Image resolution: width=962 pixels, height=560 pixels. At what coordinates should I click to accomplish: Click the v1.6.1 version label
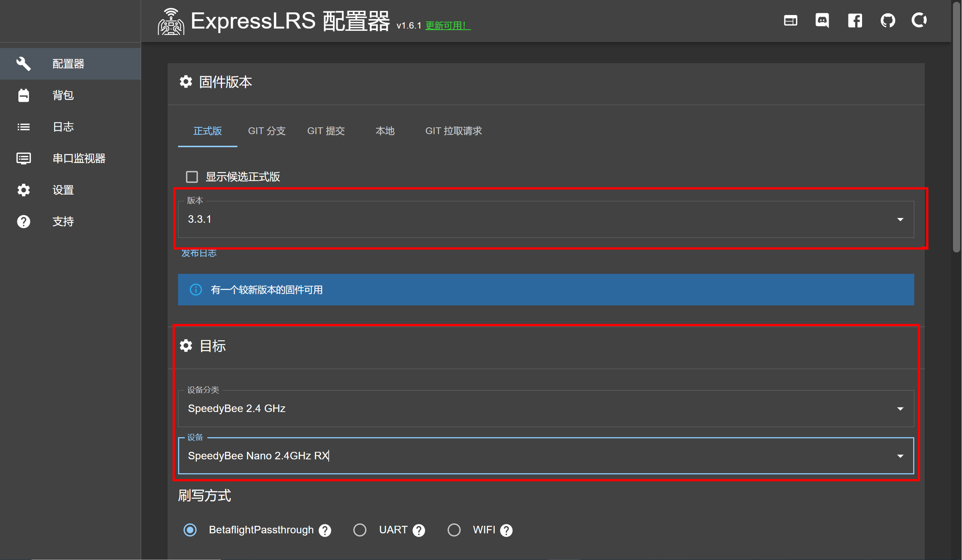408,26
